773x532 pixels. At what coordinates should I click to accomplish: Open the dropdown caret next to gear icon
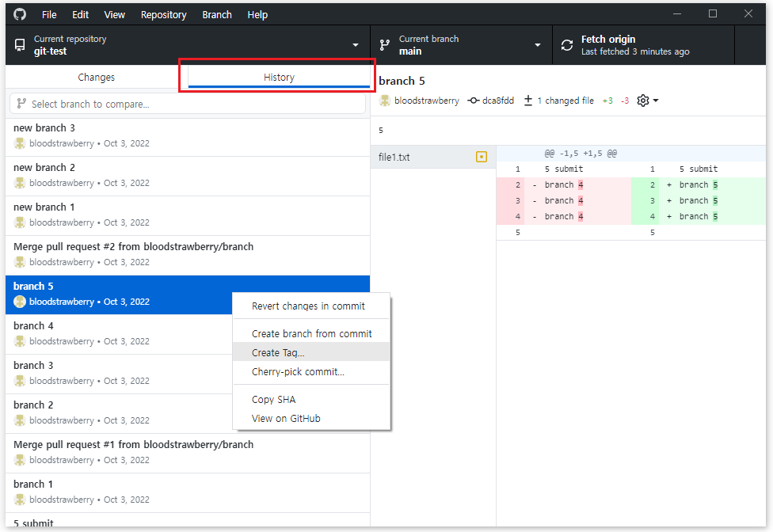pyautogui.click(x=656, y=101)
